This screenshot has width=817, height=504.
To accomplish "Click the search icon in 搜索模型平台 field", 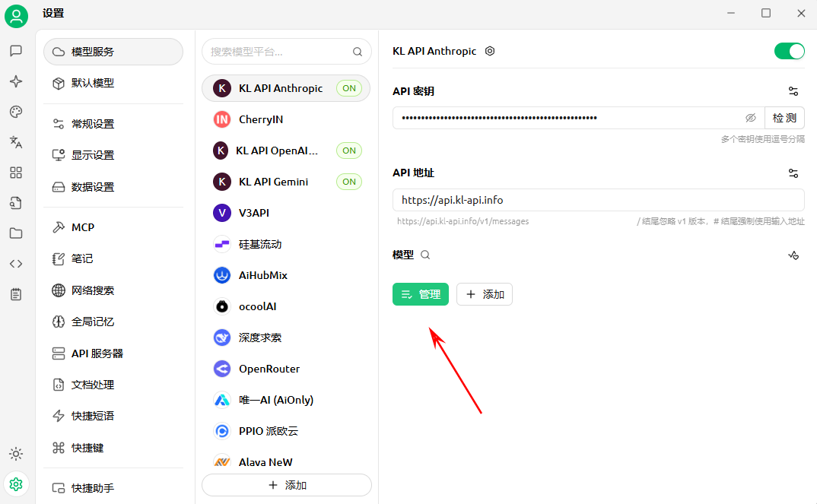I will pyautogui.click(x=357, y=52).
